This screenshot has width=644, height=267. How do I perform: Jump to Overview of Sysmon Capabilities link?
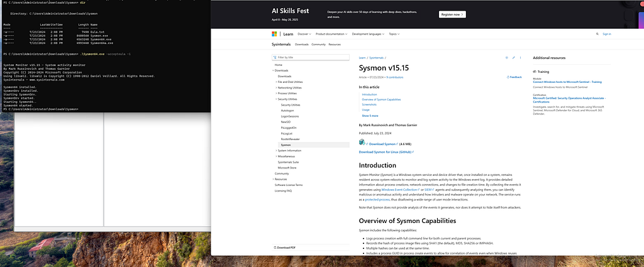pos(381,99)
